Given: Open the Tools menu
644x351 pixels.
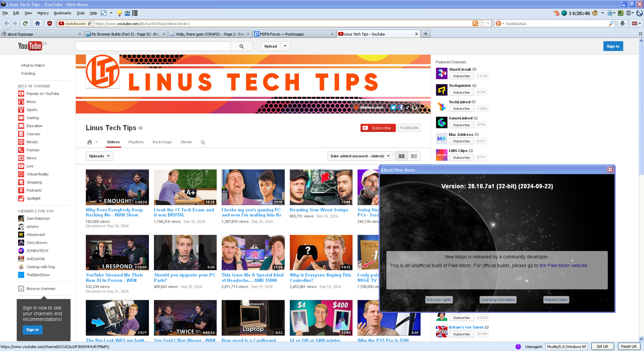Looking at the screenshot, I should (x=80, y=13).
